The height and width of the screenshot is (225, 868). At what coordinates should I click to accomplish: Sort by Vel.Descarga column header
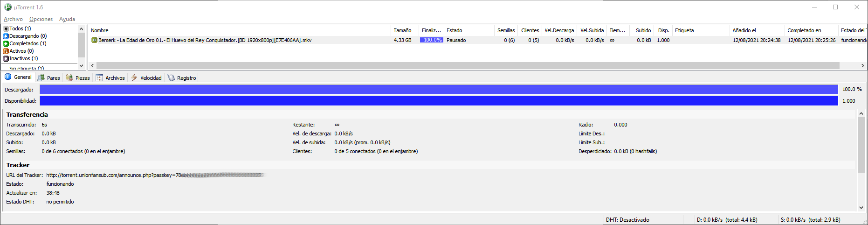(559, 30)
